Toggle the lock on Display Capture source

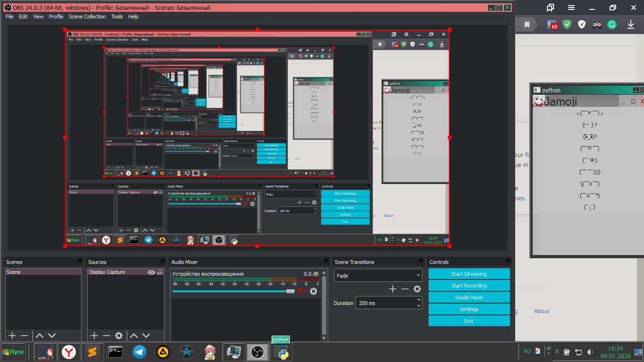(160, 272)
